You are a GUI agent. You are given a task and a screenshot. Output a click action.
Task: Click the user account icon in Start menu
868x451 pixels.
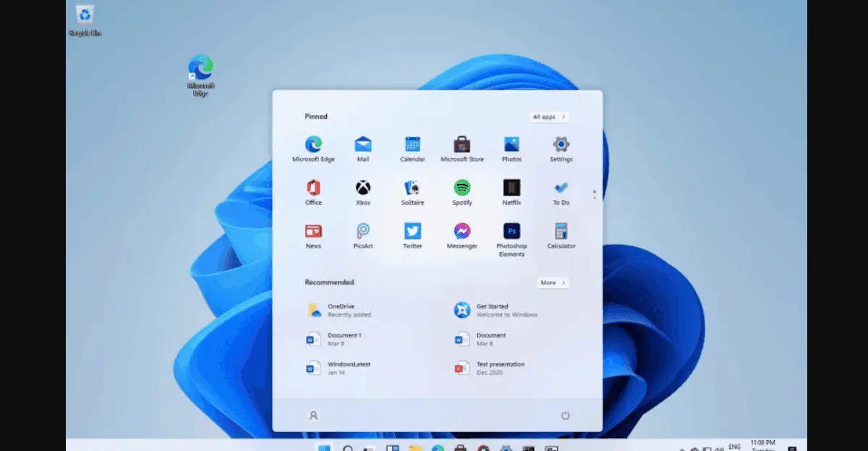coord(313,416)
